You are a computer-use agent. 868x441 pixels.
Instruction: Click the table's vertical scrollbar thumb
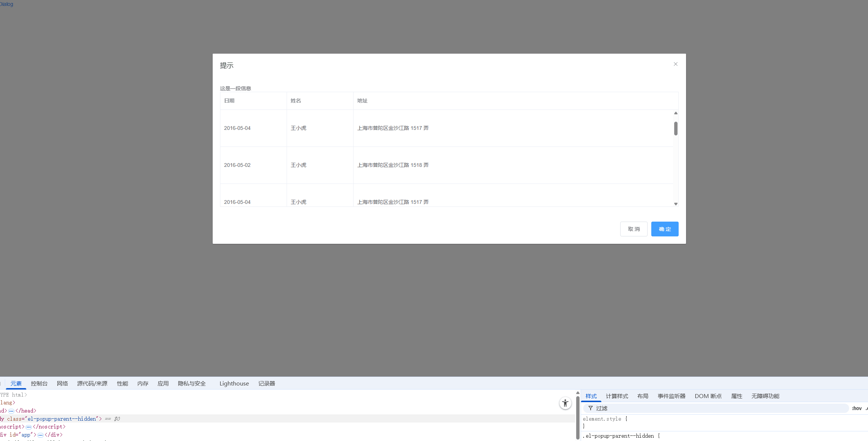click(676, 128)
